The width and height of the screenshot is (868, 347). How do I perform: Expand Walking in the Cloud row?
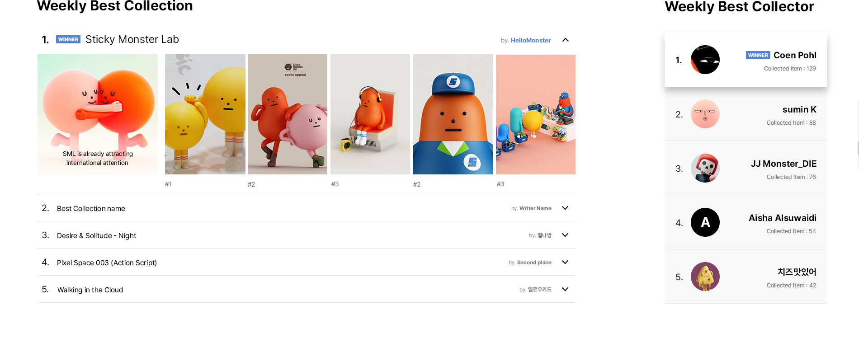565,290
